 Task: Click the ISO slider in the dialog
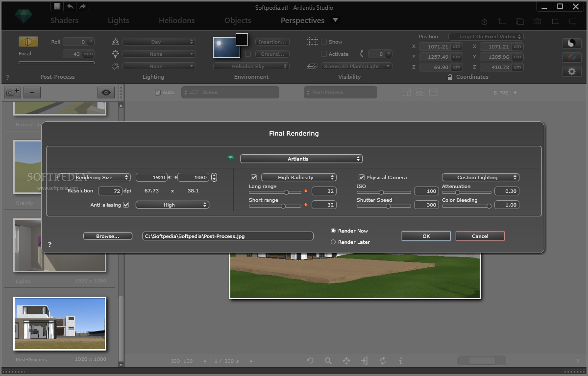(x=384, y=192)
